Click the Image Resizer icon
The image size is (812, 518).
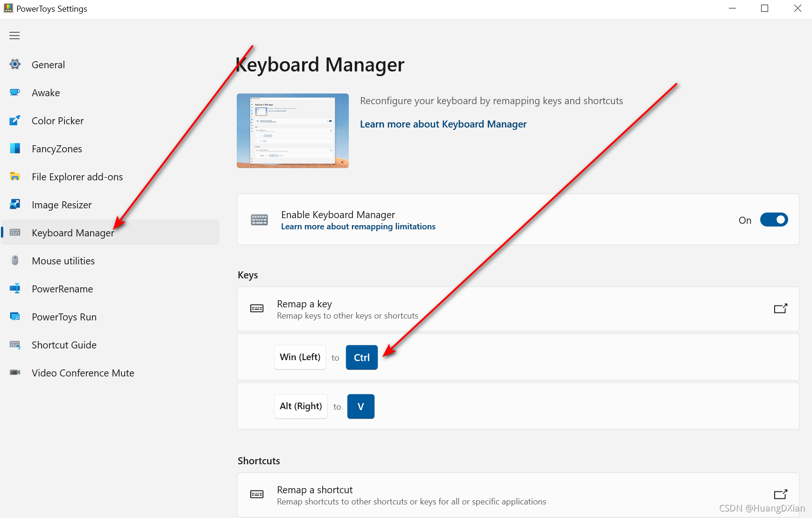pos(15,205)
